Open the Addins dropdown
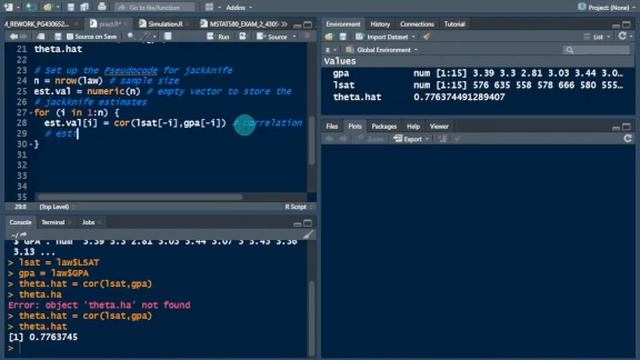 tap(239, 7)
